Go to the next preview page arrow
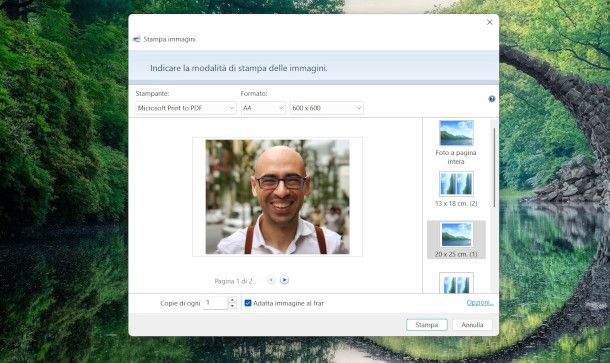Viewport: 610px width, 363px height. pyautogui.click(x=284, y=280)
